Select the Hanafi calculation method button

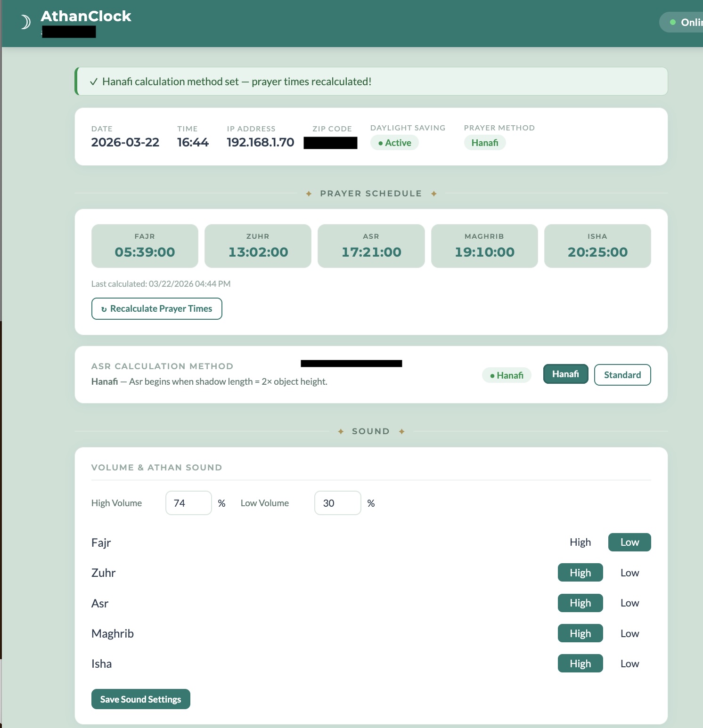tap(565, 374)
